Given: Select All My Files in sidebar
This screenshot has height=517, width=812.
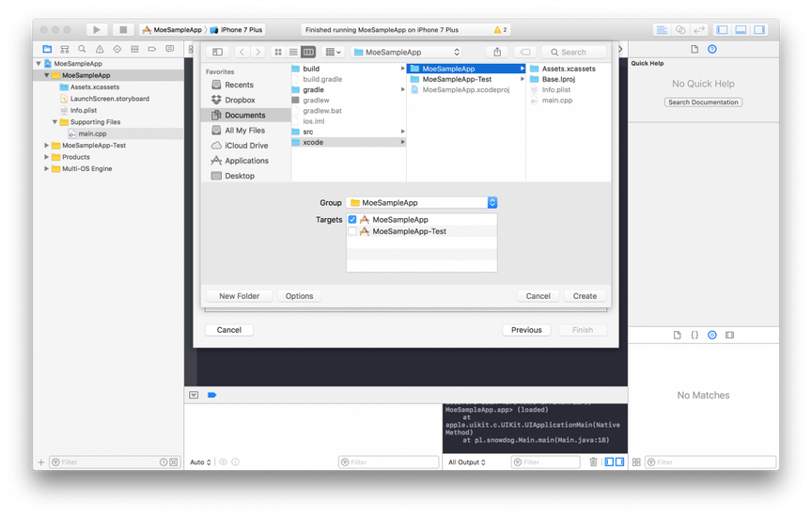Looking at the screenshot, I should coord(245,131).
